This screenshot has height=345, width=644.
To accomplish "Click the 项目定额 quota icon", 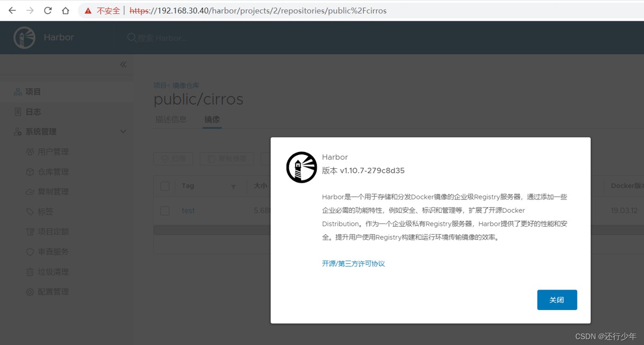I will coord(30,232).
